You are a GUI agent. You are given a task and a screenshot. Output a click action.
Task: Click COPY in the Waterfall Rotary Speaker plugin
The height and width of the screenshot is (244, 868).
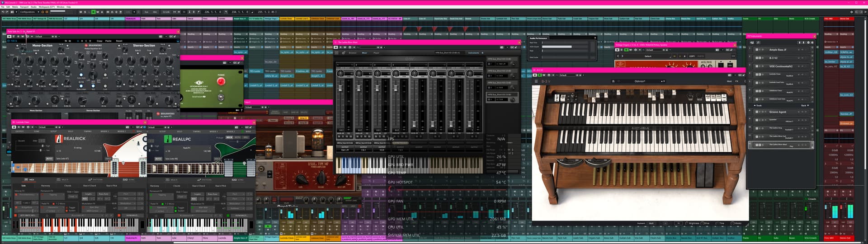coord(692,56)
